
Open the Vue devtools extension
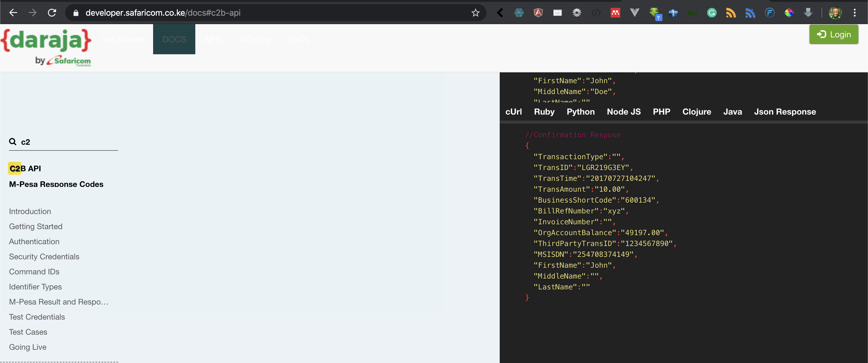[x=634, y=13]
